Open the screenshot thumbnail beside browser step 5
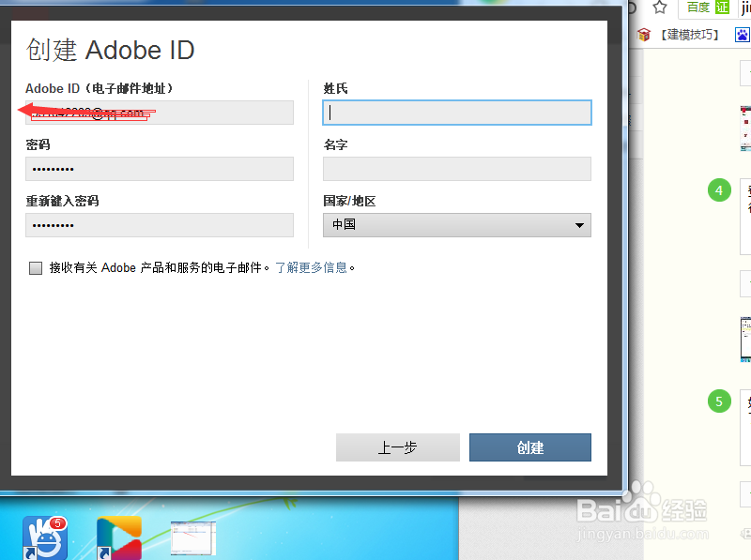751x560 pixels. [745, 340]
